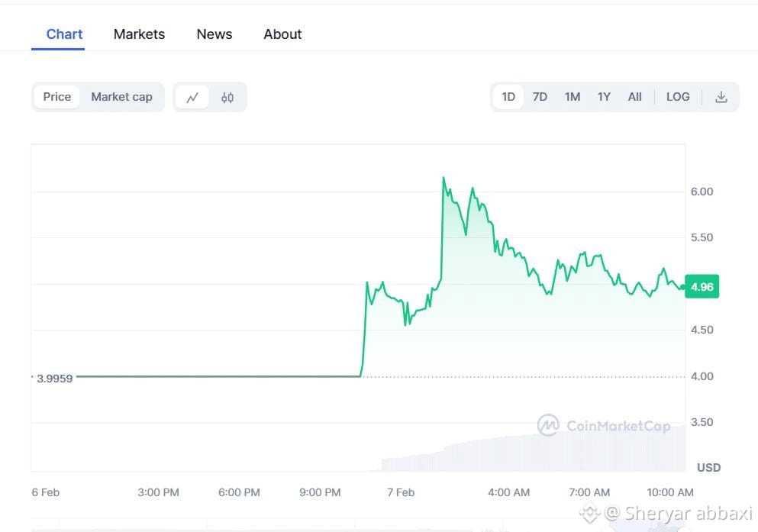Open the About tab
This screenshot has width=758, height=532.
282,34
